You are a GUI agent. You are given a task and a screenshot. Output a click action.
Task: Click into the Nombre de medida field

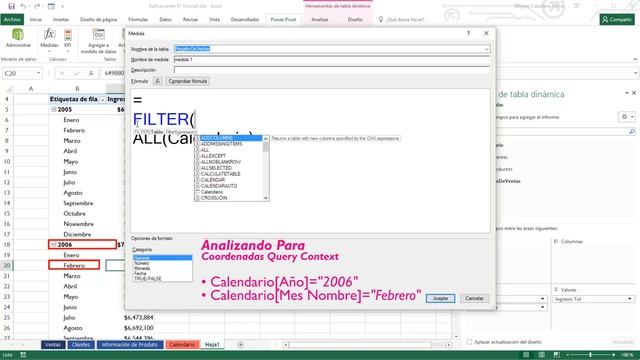click(x=332, y=60)
